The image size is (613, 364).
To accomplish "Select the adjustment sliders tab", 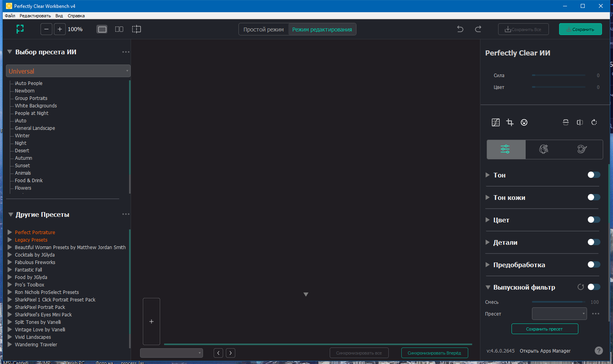I will tap(506, 149).
